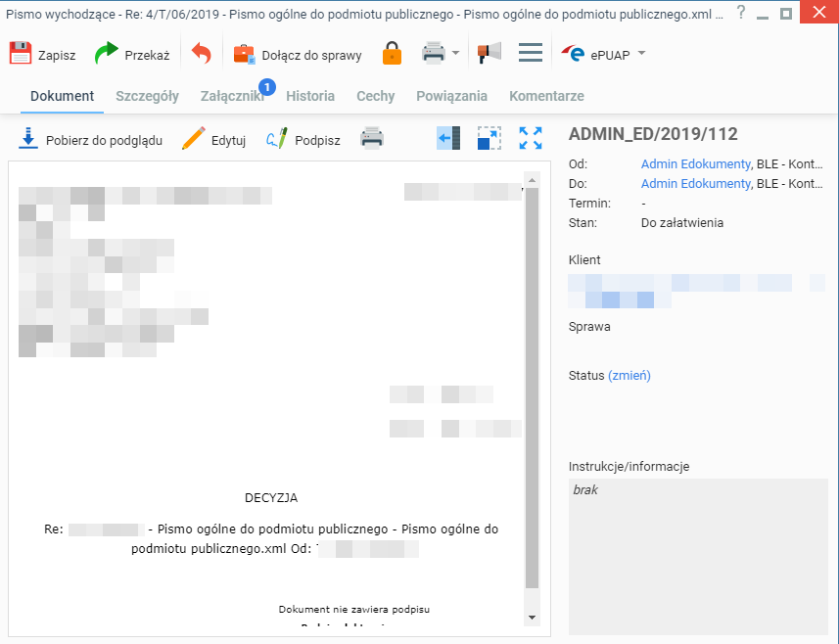Click the Zapisz save floppy icon
Image resolution: width=839 pixels, height=644 pixels.
pyautogui.click(x=21, y=54)
